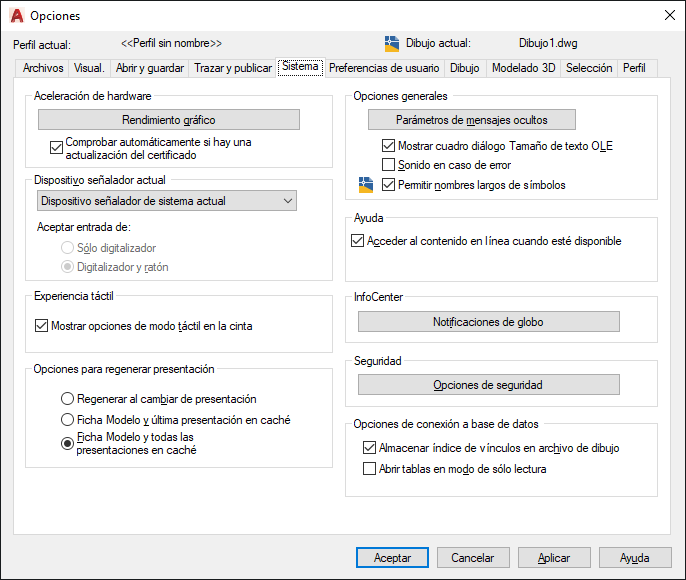Check Abrir tablas en modo de sólo lectura
The width and height of the screenshot is (686, 580).
pyautogui.click(x=370, y=468)
